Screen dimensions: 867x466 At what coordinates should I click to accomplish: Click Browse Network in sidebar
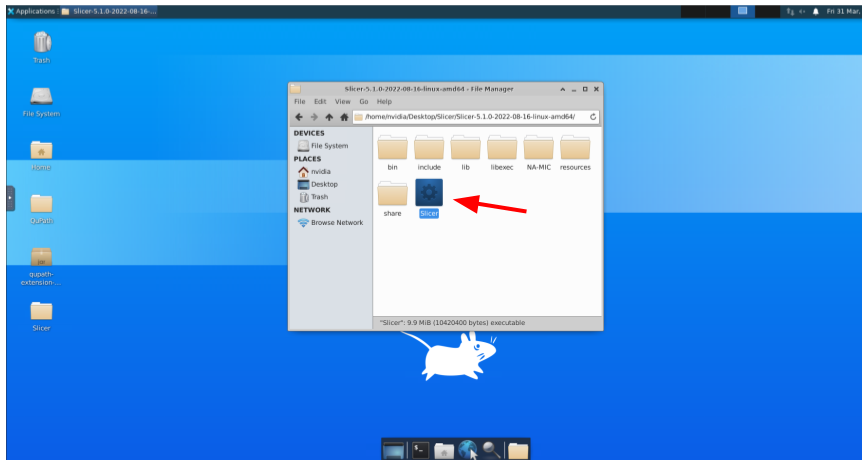(336, 223)
